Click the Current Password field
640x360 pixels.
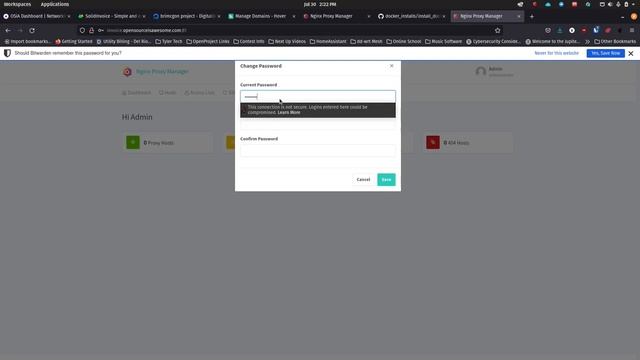pyautogui.click(x=318, y=96)
